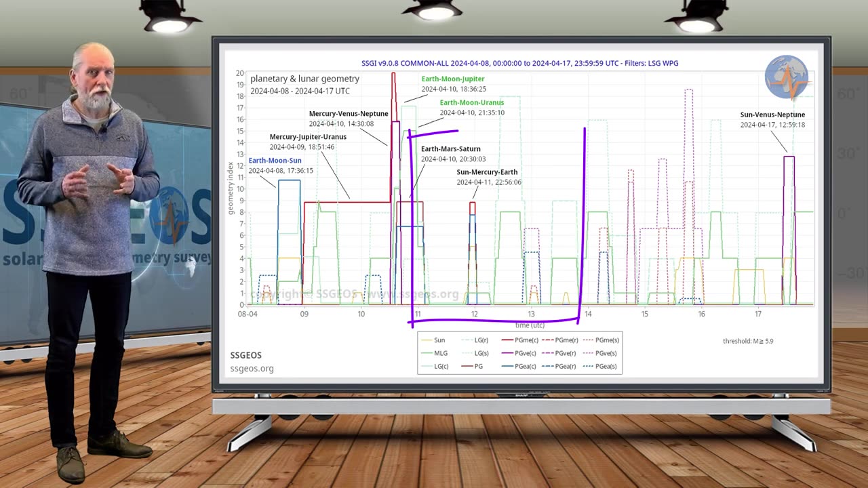Select the Sun-Mercury-Earth annotation label

tap(487, 172)
